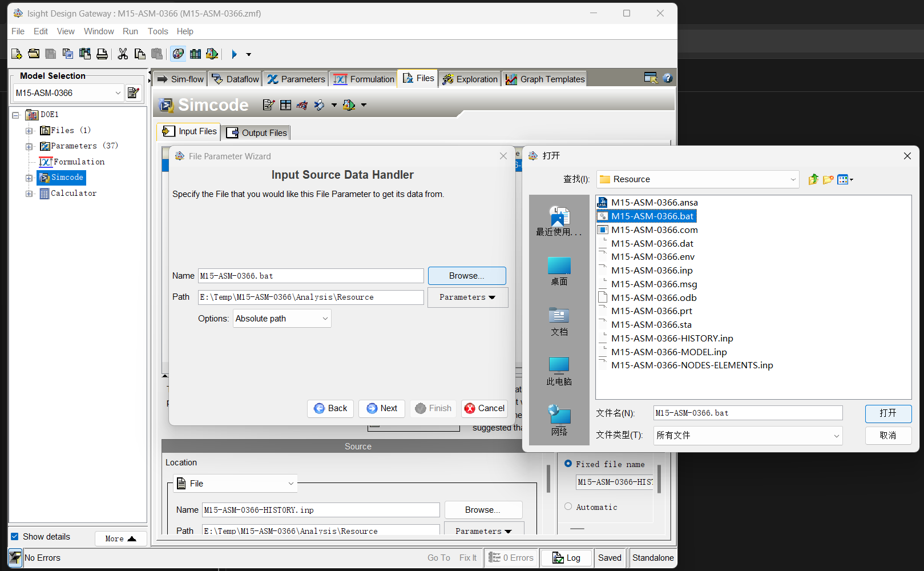
Task: Click the file name (文件名) input field
Action: coord(748,413)
